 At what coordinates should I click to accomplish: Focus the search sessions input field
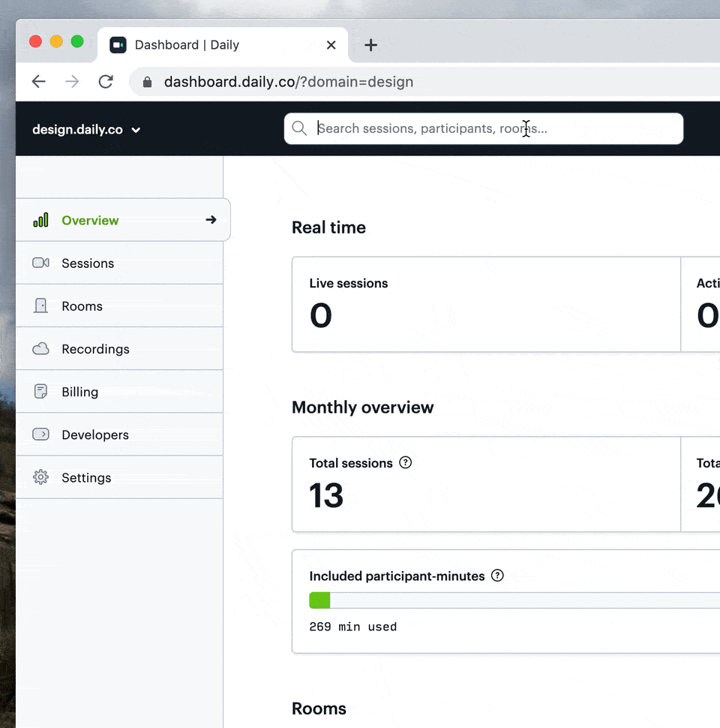pos(484,128)
